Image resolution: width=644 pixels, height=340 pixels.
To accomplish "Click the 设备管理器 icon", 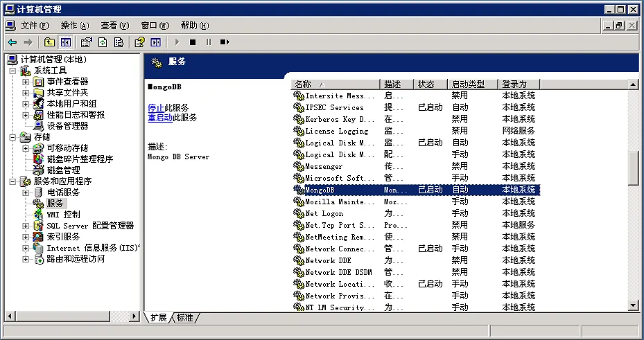I will [38, 126].
